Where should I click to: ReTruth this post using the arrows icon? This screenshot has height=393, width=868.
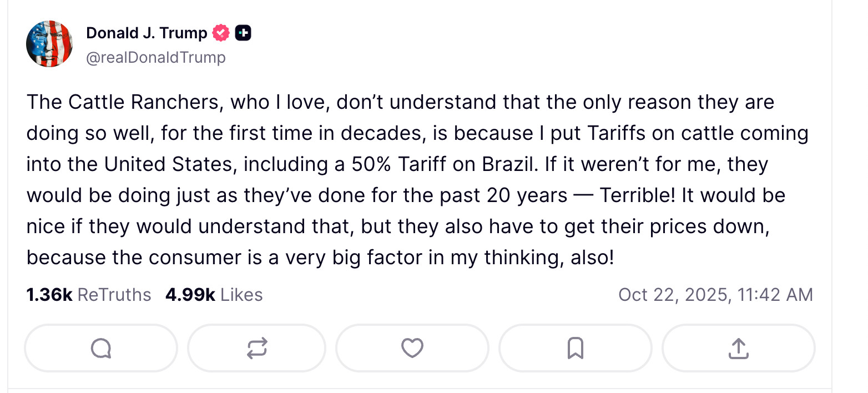[256, 348]
